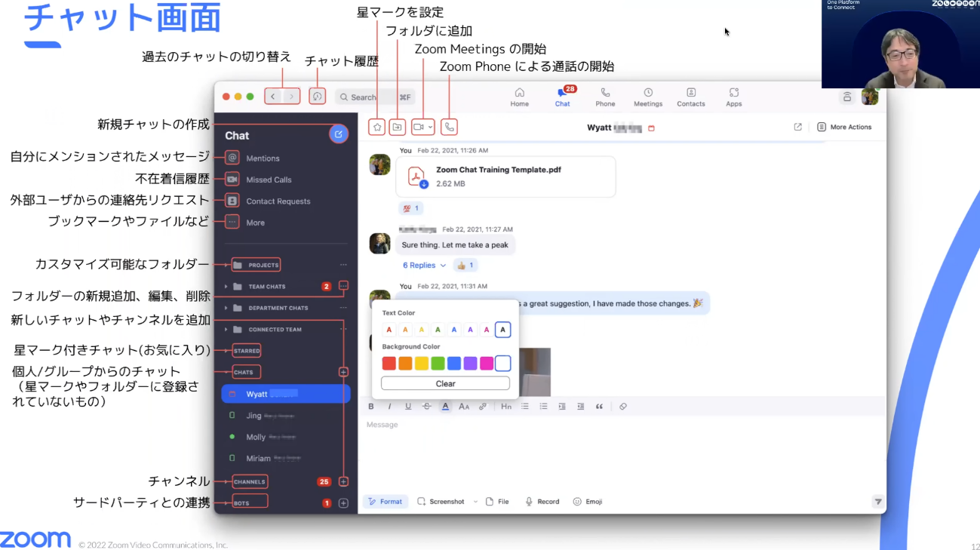Add this chat to a folder

click(x=398, y=128)
